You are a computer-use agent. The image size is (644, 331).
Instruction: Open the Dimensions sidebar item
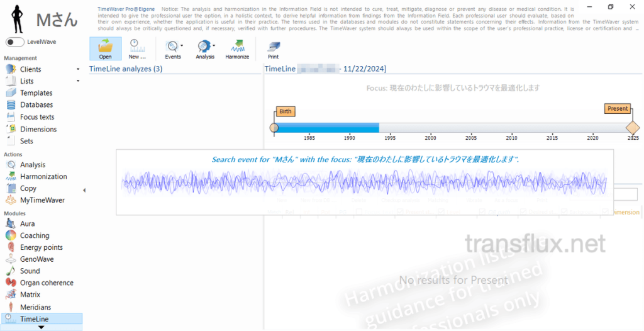38,129
